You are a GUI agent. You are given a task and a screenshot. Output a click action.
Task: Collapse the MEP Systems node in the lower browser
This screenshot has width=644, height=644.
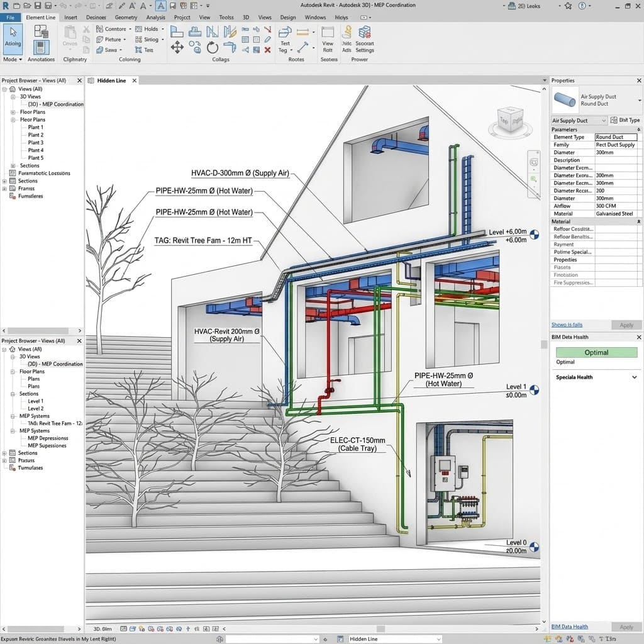tap(13, 416)
